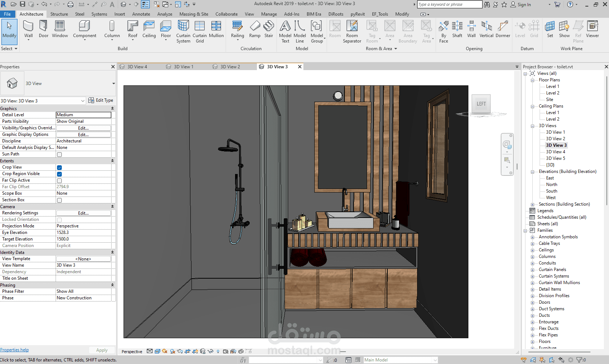609x364 pixels.
Task: Close the 3D View 3 tab
Action: coord(300,67)
